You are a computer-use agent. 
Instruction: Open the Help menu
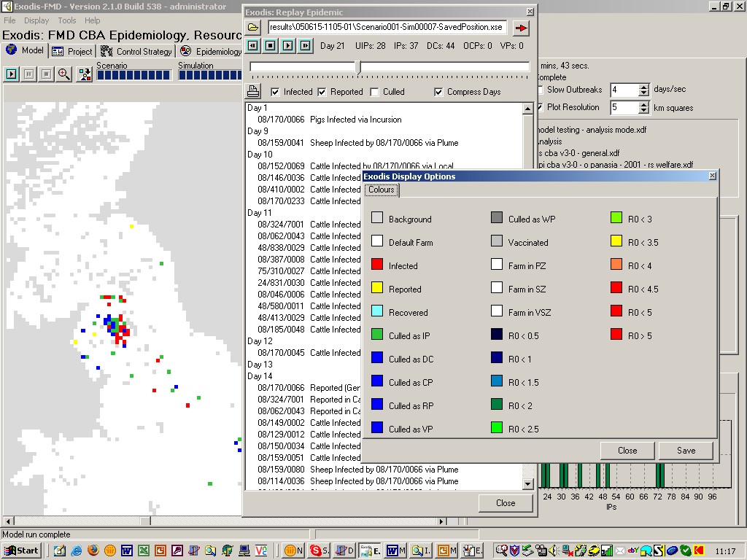click(93, 20)
